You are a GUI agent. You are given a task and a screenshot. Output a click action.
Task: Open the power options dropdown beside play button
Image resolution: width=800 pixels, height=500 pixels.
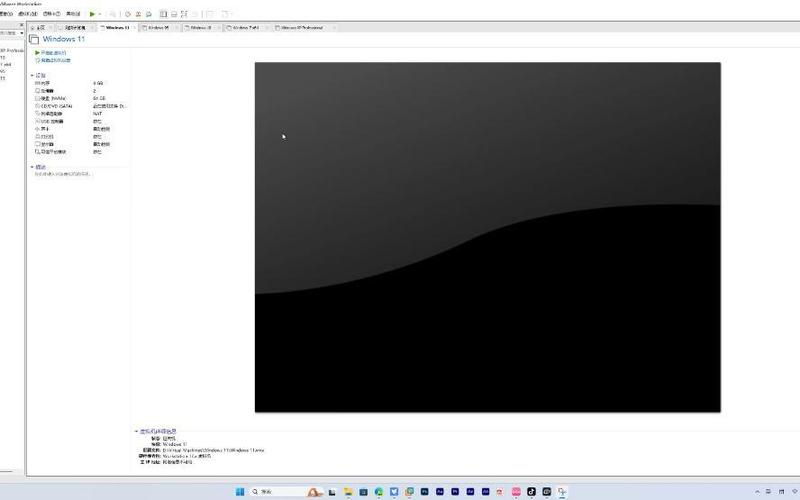(x=99, y=14)
